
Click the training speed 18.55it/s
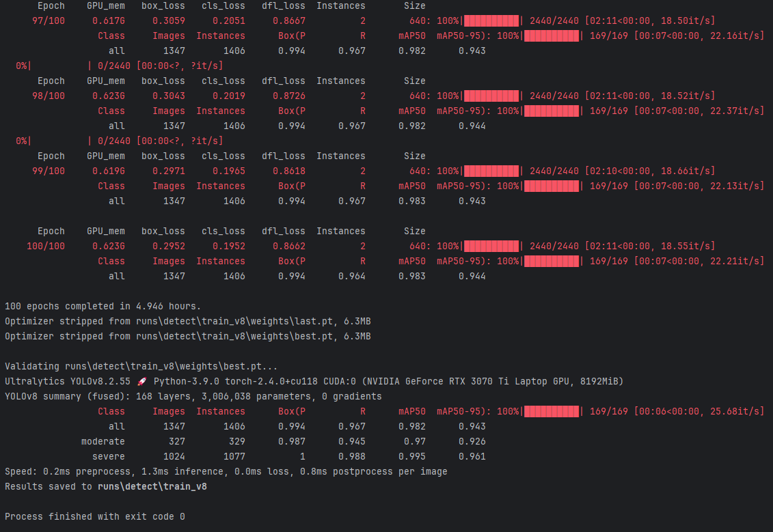(686, 246)
